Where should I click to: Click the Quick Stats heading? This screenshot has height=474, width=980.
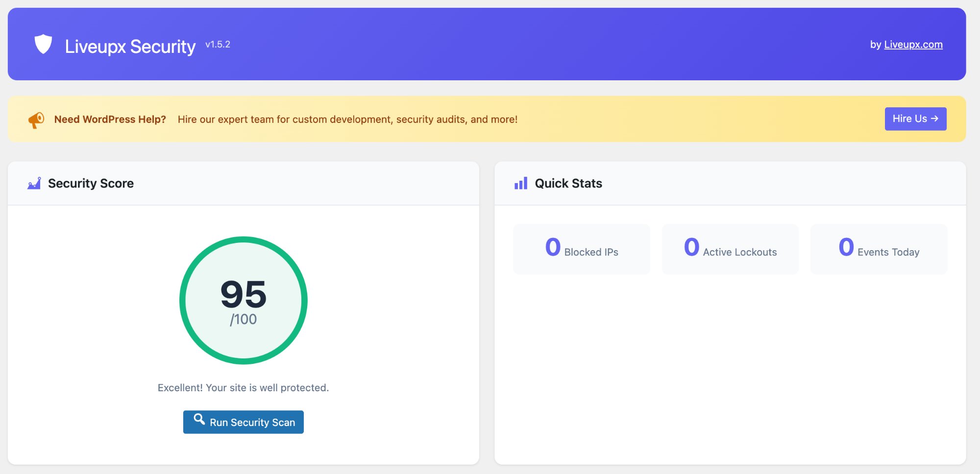coord(568,183)
